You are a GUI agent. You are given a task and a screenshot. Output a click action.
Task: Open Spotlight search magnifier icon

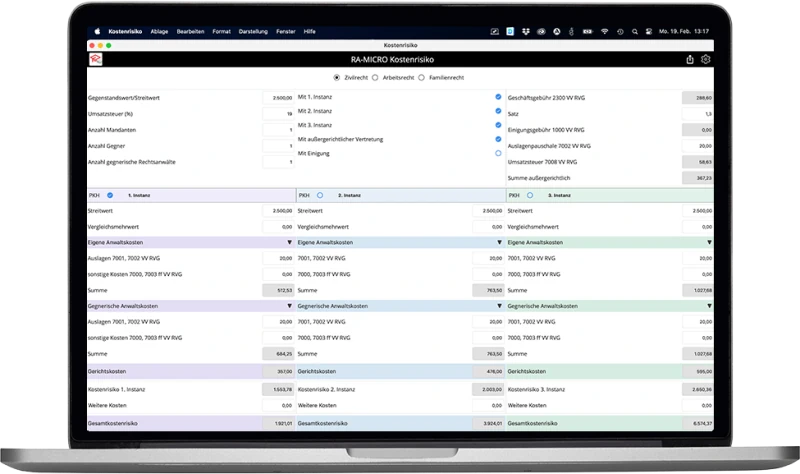(x=635, y=31)
